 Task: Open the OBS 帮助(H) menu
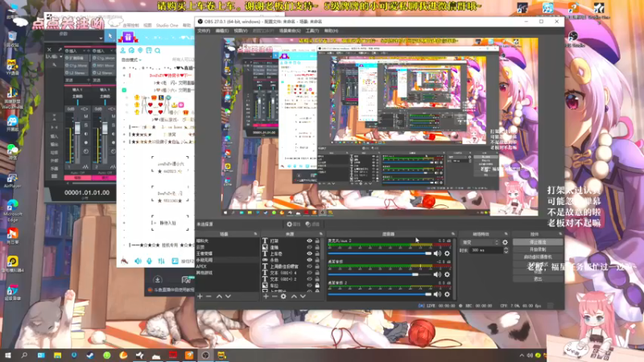tap(331, 31)
